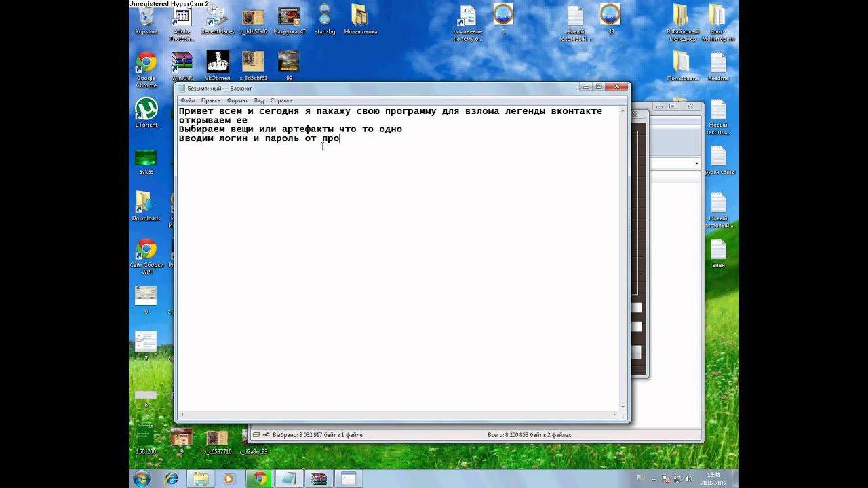
Task: Click Notepad vertical scrollbar up arrow
Action: tap(625, 110)
